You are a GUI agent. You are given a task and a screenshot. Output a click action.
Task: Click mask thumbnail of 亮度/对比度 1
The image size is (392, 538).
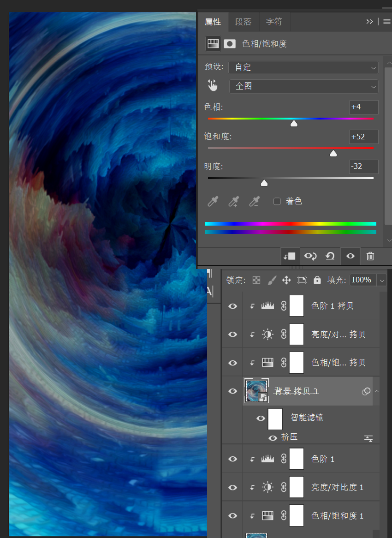tap(297, 487)
